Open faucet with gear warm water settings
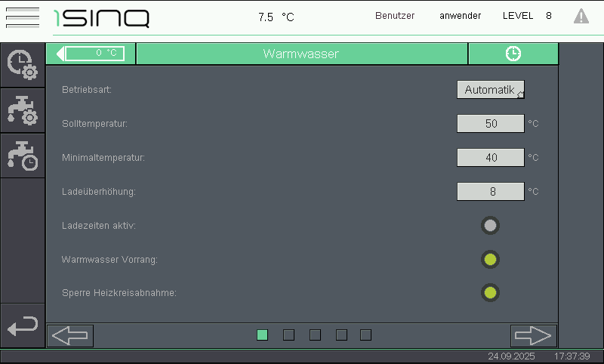 [22, 110]
